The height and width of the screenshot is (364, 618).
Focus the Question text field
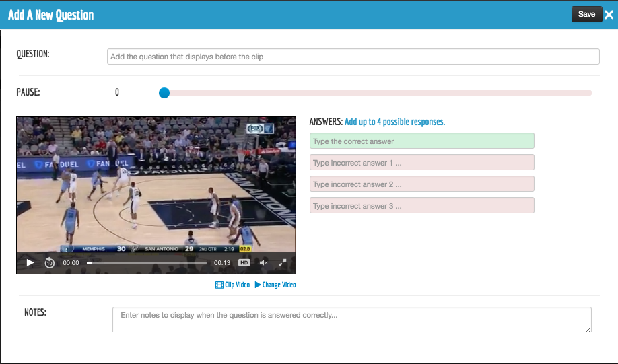353,57
